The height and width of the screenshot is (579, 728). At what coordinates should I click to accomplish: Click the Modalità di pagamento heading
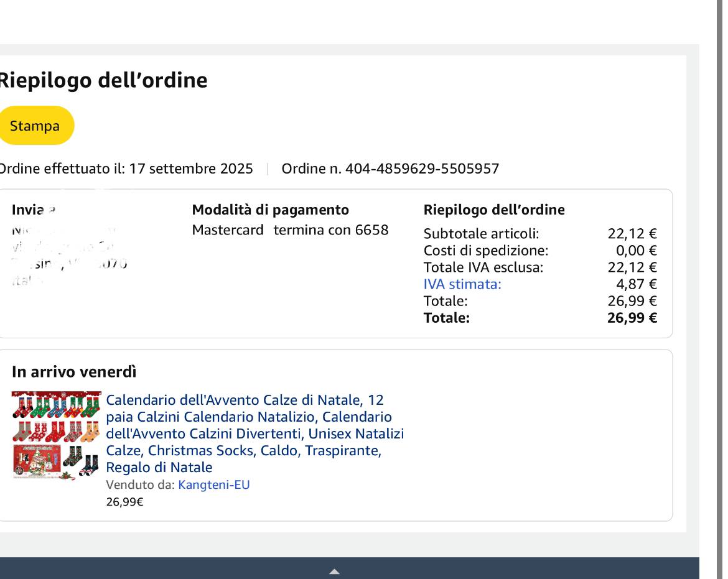270,210
